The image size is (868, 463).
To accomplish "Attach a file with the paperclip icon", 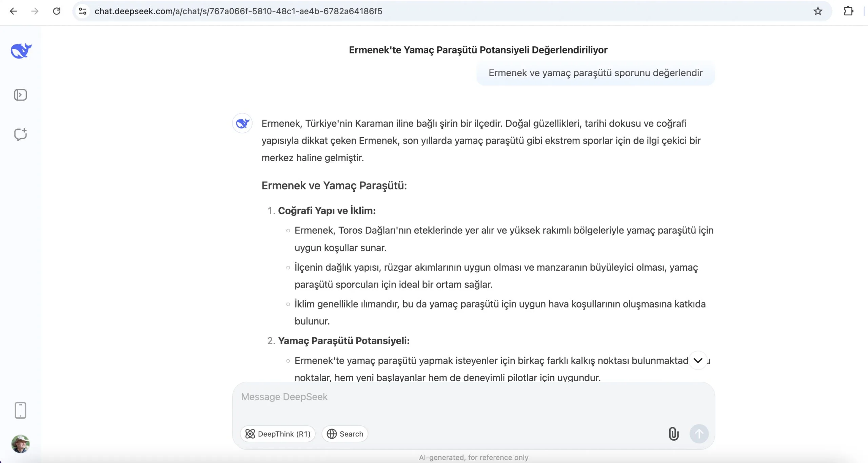I will pos(673,434).
